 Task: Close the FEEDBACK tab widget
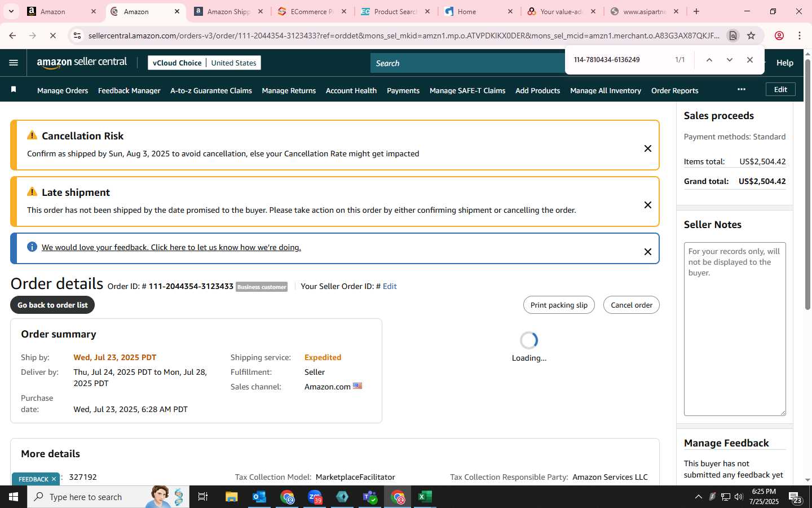[54, 479]
